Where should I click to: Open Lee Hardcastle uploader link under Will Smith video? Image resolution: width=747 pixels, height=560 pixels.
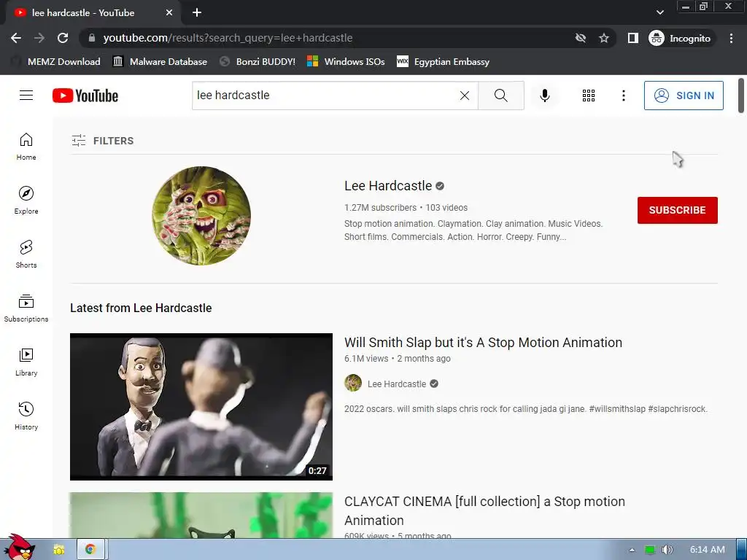coord(396,384)
